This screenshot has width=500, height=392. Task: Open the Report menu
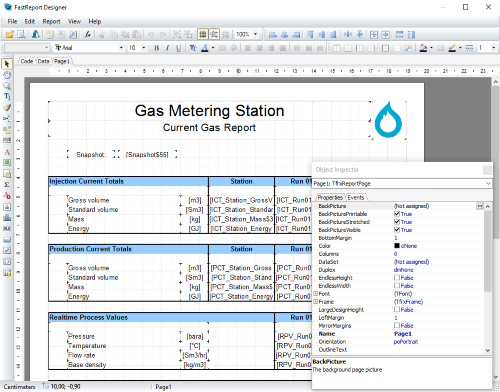point(51,21)
